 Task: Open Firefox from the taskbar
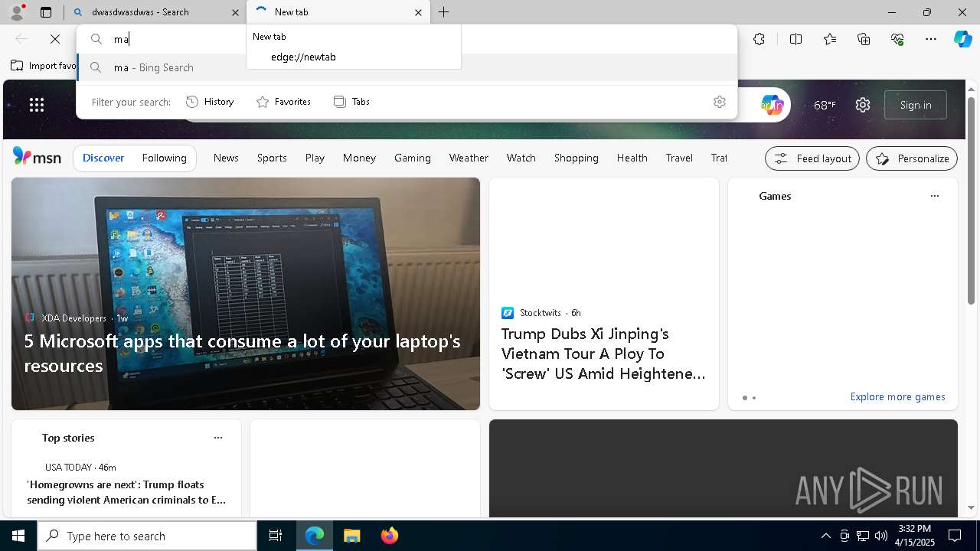(389, 536)
